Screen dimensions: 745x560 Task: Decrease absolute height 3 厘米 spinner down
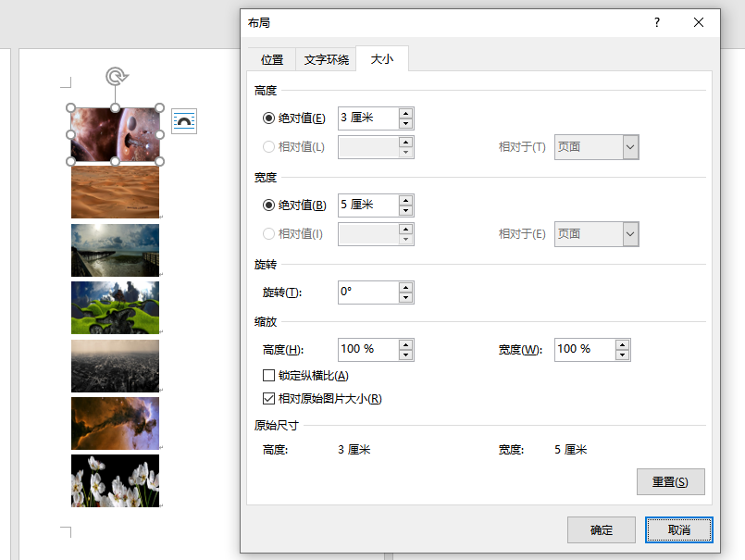pyautogui.click(x=405, y=124)
